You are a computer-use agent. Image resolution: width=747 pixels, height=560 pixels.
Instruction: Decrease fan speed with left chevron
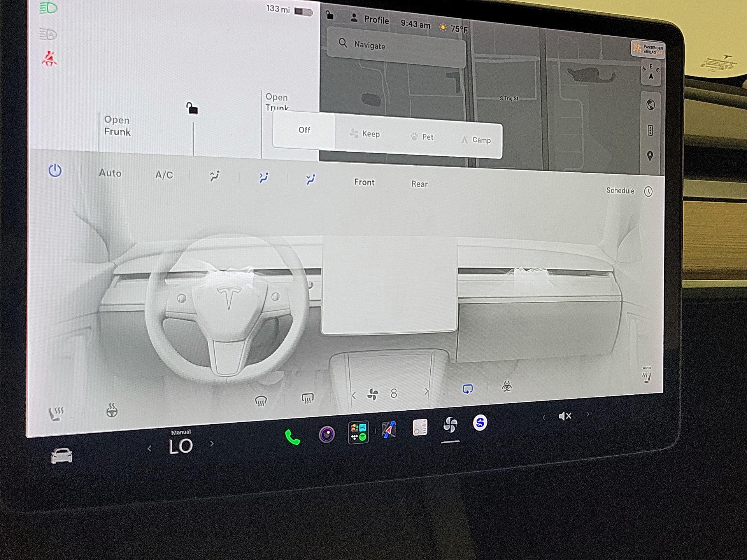[x=354, y=396]
